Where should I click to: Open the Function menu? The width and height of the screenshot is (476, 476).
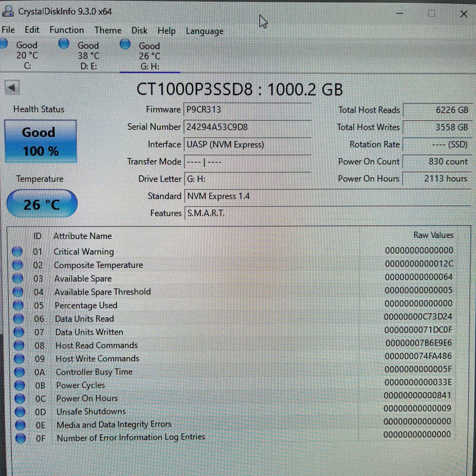[67, 30]
